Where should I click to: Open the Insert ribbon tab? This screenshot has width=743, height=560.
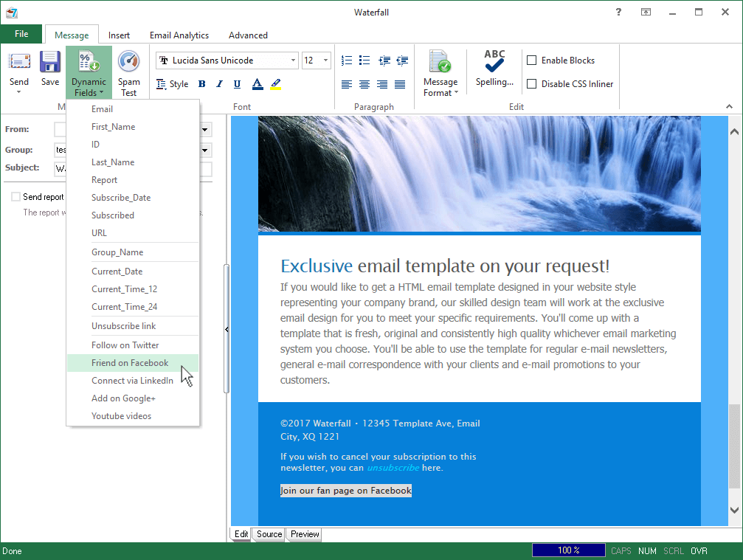(119, 35)
